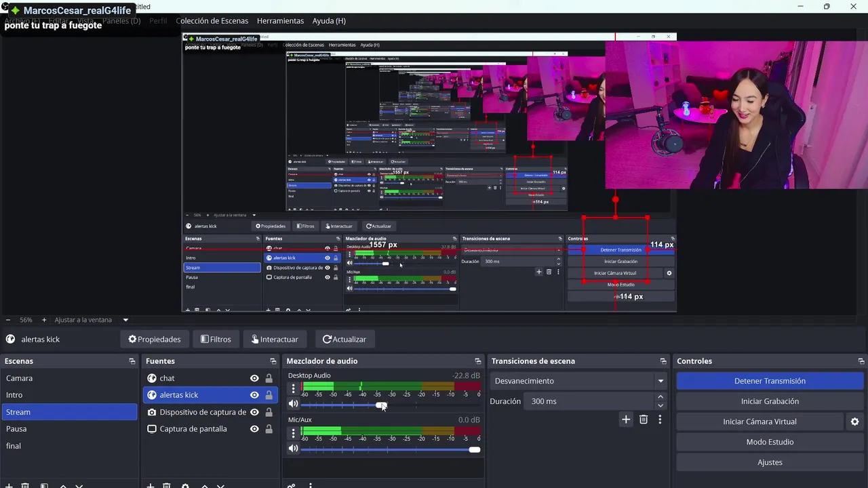Click Detener Transmisión button
Screen dimensions: 868x488
coord(770,381)
